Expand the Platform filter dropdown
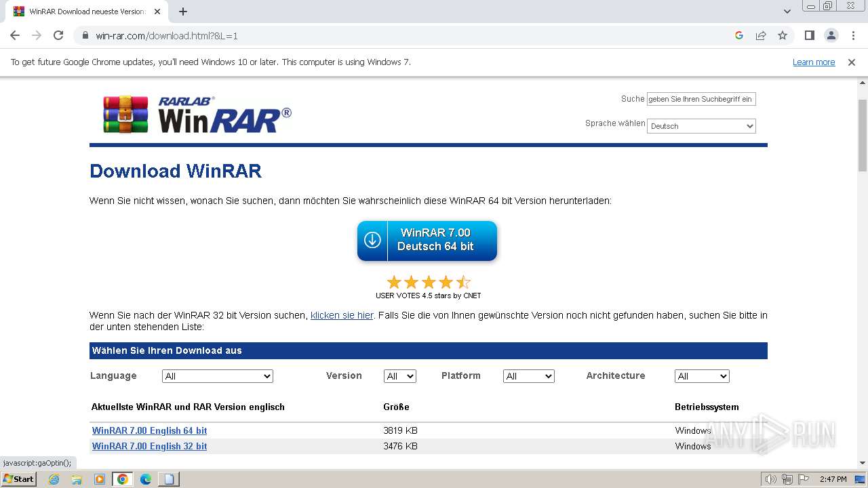Viewport: 868px width, 488px height. 529,376
